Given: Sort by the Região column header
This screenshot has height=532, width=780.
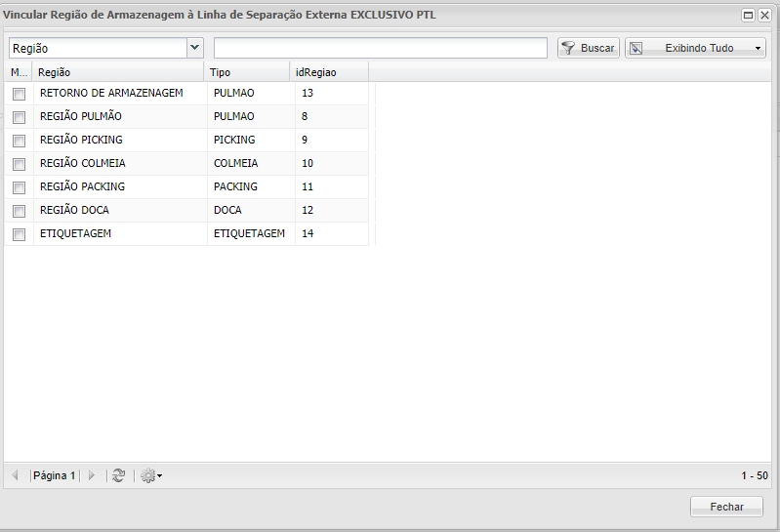Looking at the screenshot, I should pyautogui.click(x=118, y=72).
